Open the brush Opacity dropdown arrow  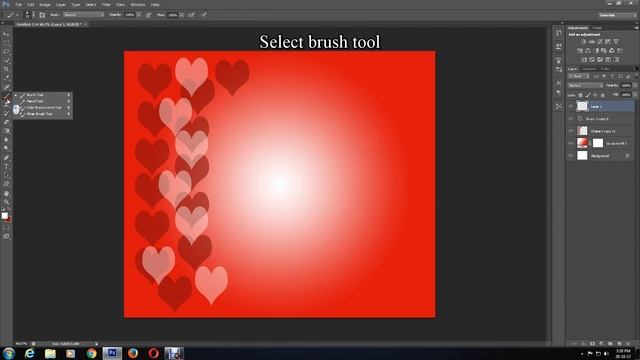[139, 15]
